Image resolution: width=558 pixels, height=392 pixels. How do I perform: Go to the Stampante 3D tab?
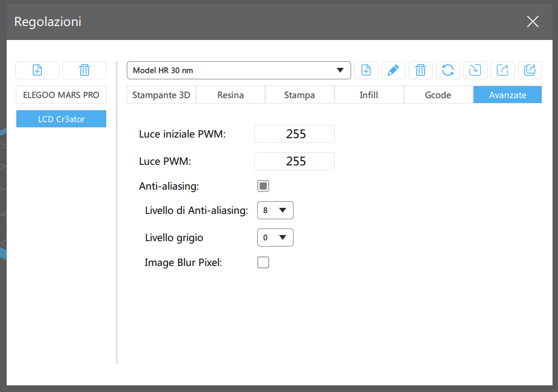click(161, 95)
